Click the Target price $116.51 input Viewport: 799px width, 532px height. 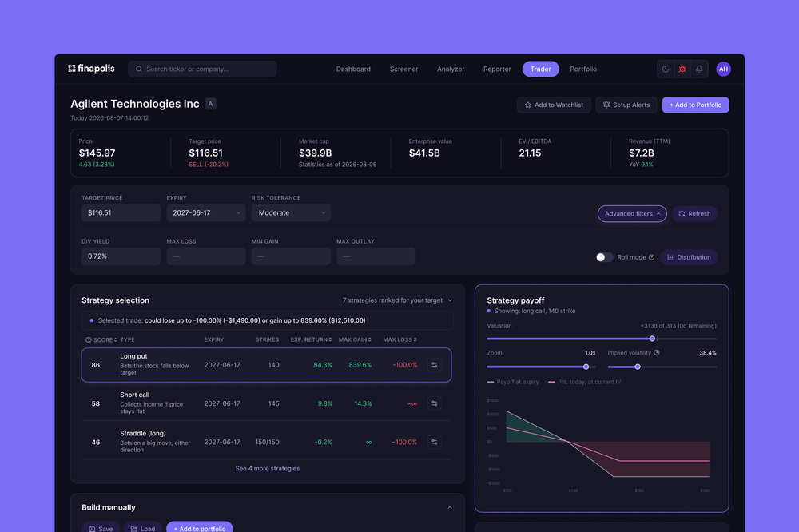click(121, 213)
